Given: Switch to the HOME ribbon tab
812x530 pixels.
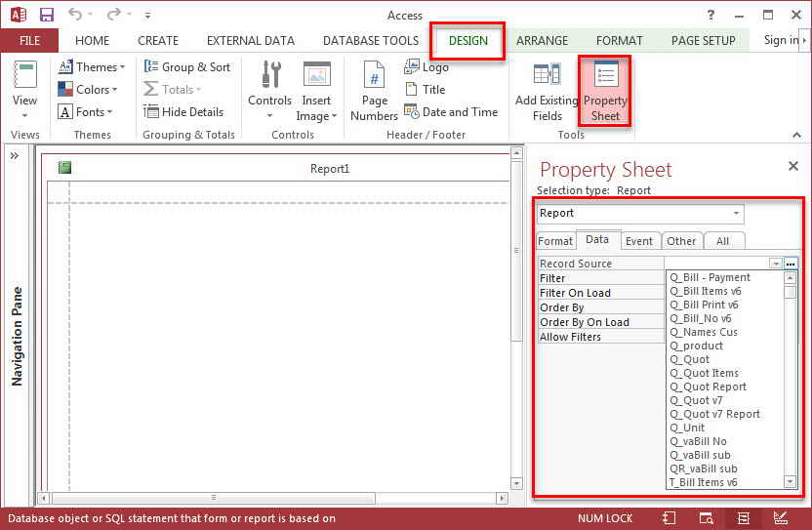Looking at the screenshot, I should click(x=92, y=40).
